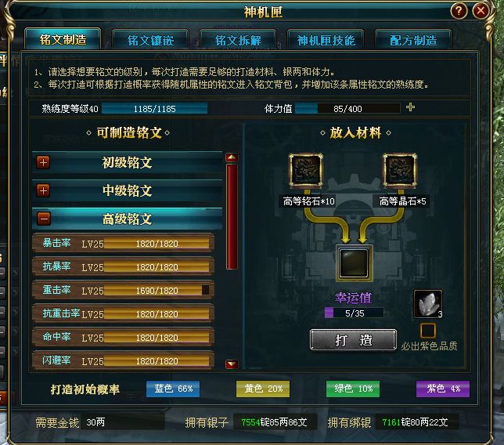Click the purple 紫色 4% probability swatch
This screenshot has width=504, height=445.
tap(443, 389)
